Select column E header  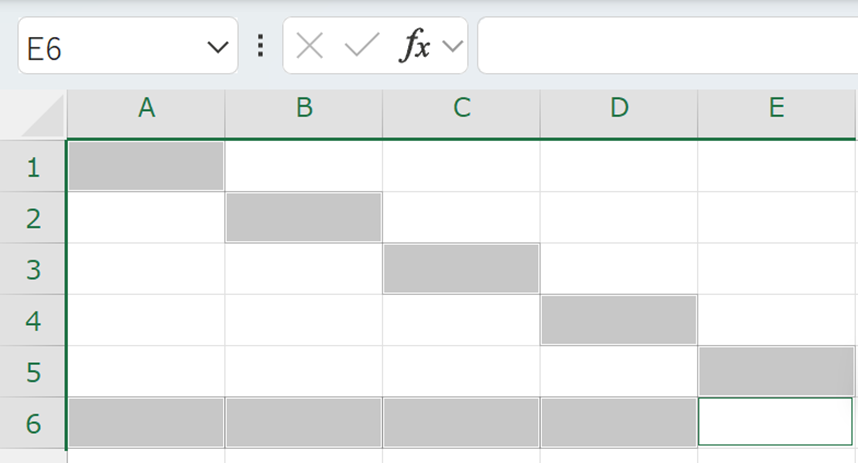pyautogui.click(x=777, y=109)
